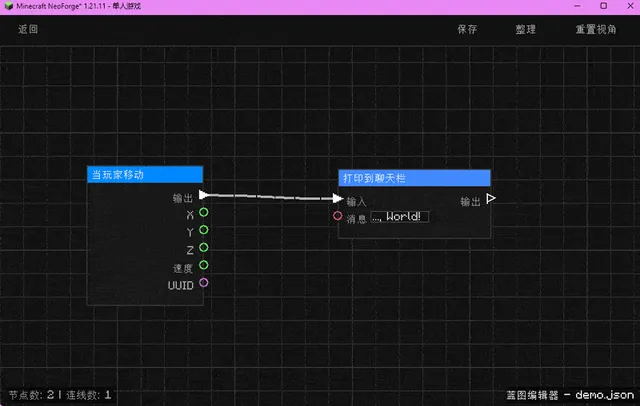640x406 pixels.
Task: Click the 节点数: 2 | 连线数: 1 status text
Action: point(60,395)
